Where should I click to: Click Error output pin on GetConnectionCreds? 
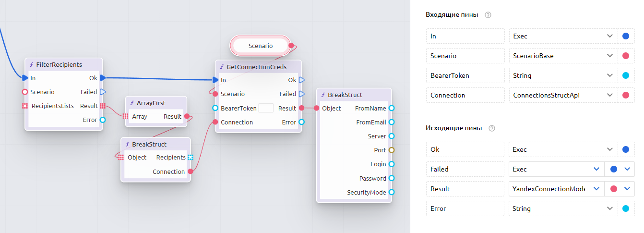[301, 123]
